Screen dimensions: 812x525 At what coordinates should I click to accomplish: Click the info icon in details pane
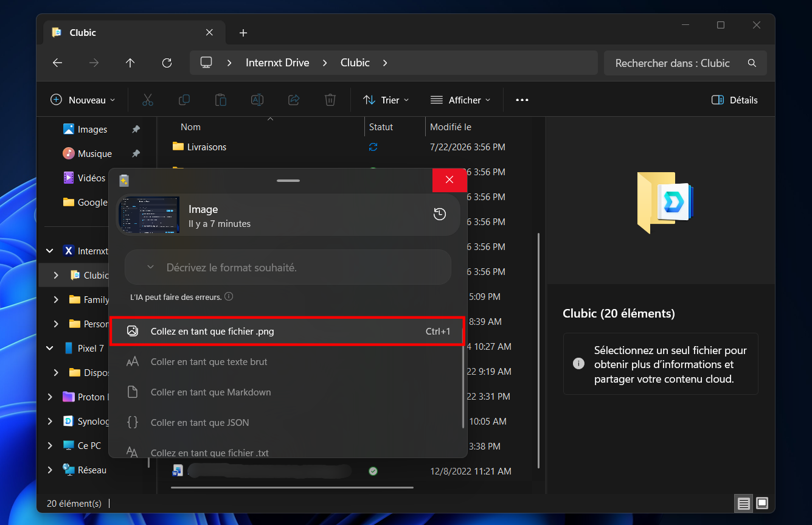point(578,364)
